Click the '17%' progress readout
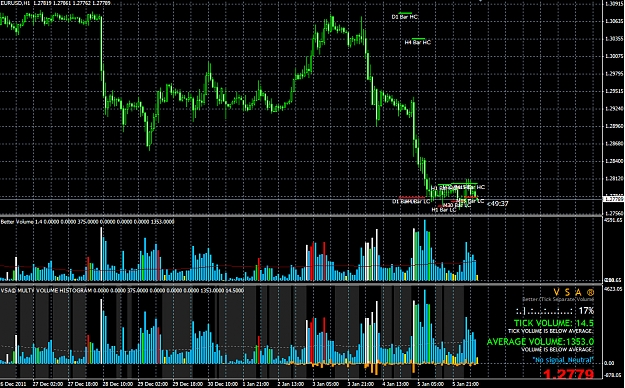The width and height of the screenshot is (625, 388). pyautogui.click(x=586, y=311)
